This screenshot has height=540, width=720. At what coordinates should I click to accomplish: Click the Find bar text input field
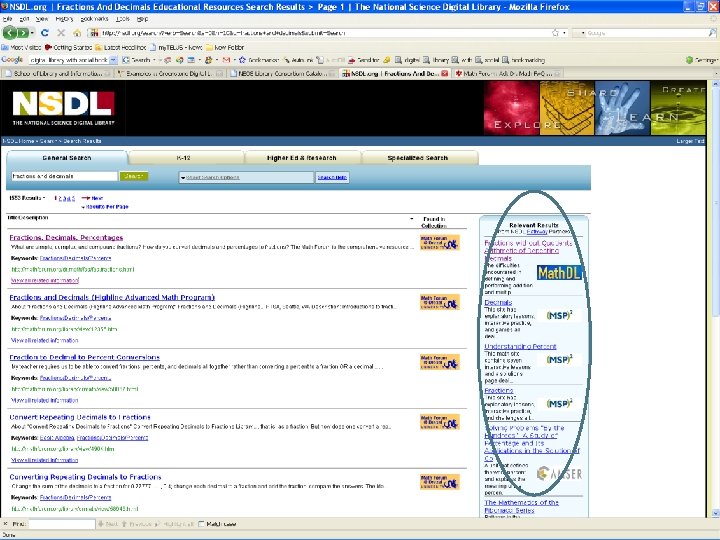62,524
